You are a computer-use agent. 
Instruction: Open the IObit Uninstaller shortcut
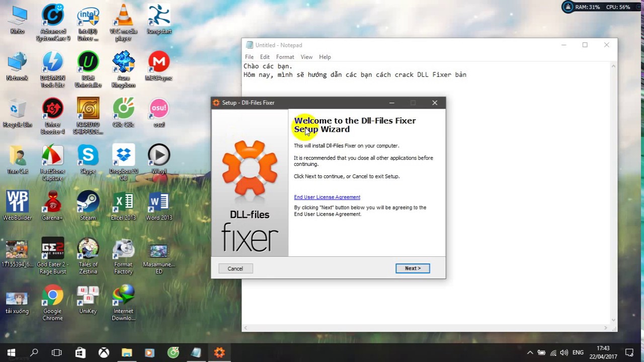88,69
